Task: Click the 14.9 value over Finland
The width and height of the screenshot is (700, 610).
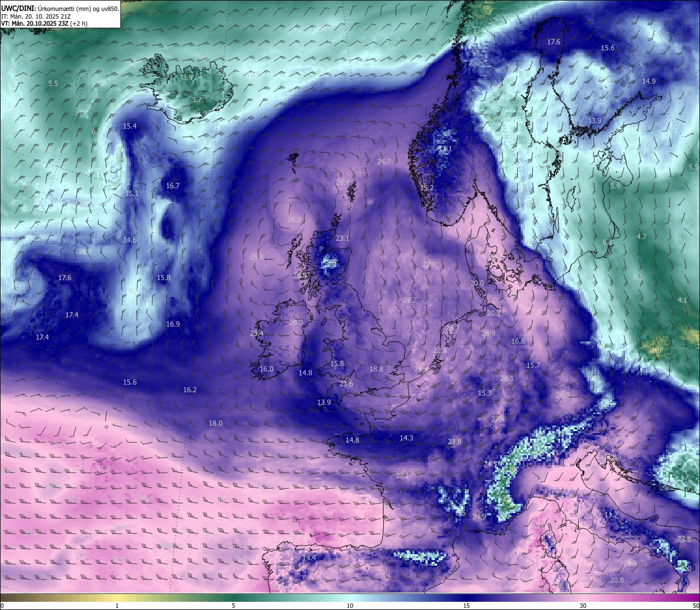Action: (649, 81)
